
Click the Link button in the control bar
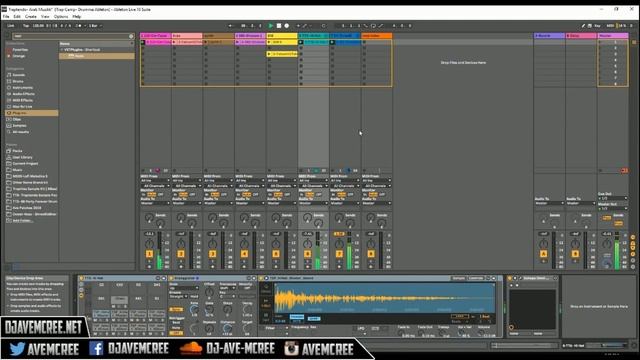pyautogui.click(x=11, y=26)
